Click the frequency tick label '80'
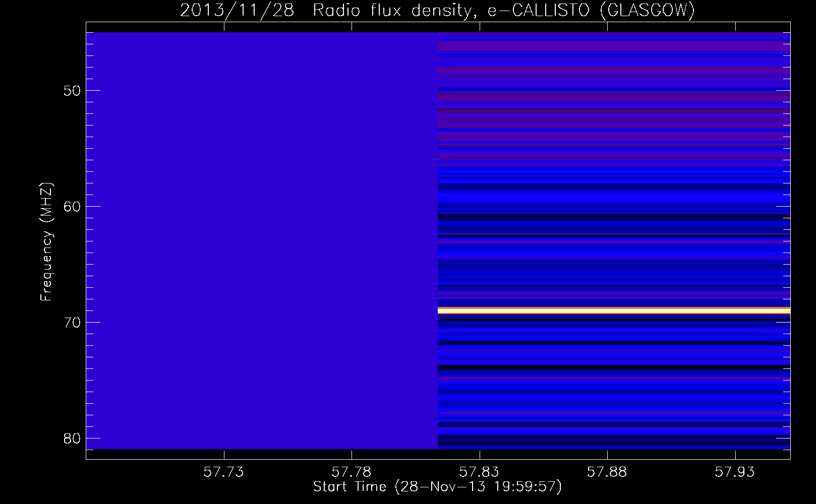 click(x=72, y=438)
